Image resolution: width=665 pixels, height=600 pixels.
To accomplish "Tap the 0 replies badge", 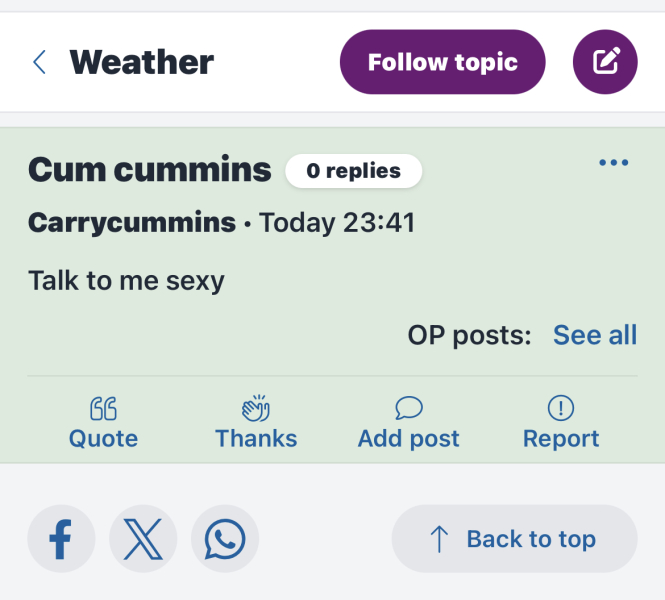I will (x=353, y=171).
